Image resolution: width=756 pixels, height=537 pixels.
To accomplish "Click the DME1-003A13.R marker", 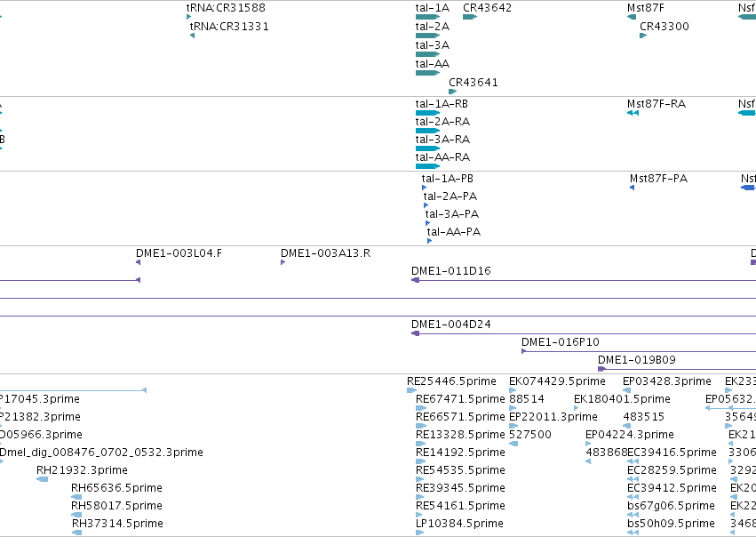I will click(283, 262).
